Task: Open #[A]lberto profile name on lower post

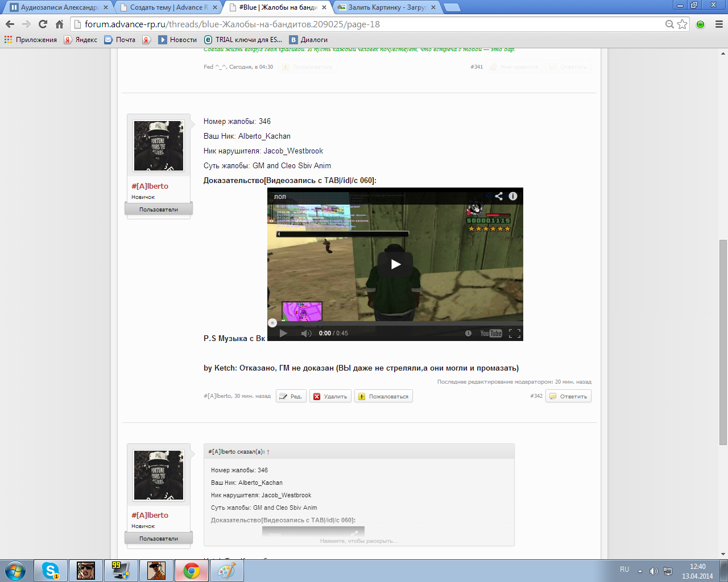Action: [x=150, y=515]
